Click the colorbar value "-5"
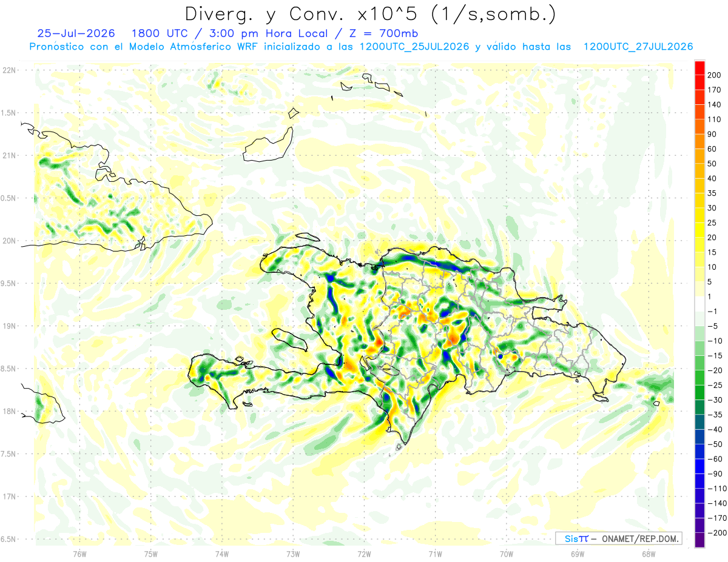728x562 pixels. pos(712,326)
